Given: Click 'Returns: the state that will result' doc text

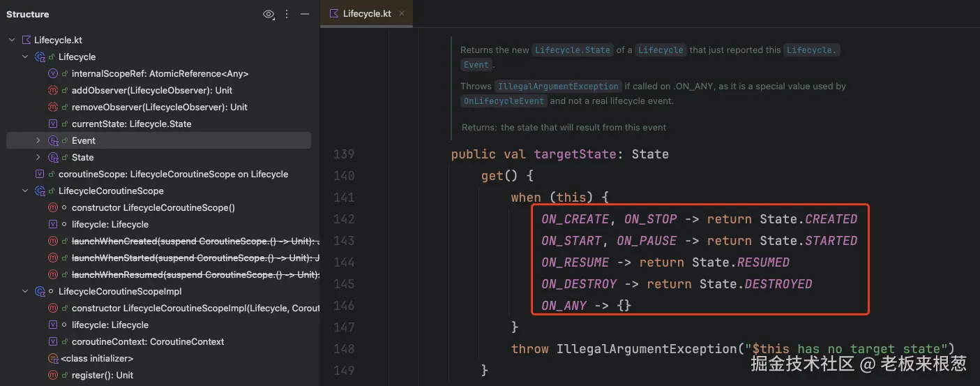Looking at the screenshot, I should click(x=564, y=128).
